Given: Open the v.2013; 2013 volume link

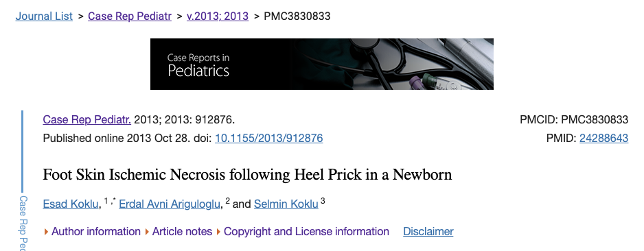Looking at the screenshot, I should click(x=218, y=16).
